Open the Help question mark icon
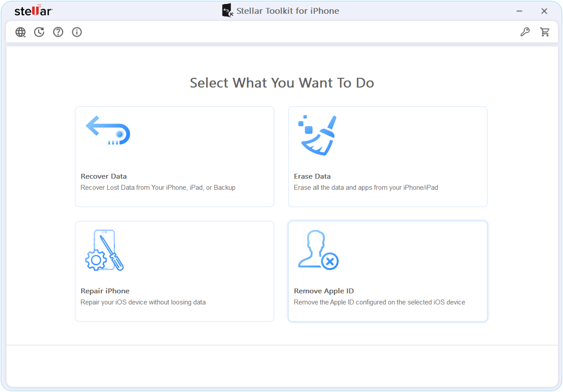 coord(58,32)
